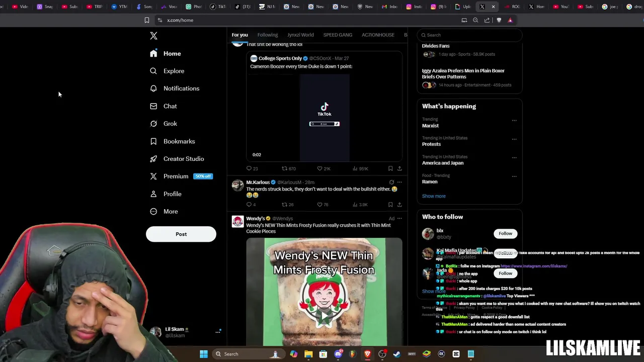Open more options for Marxist trend
644x362 pixels.
(x=514, y=120)
